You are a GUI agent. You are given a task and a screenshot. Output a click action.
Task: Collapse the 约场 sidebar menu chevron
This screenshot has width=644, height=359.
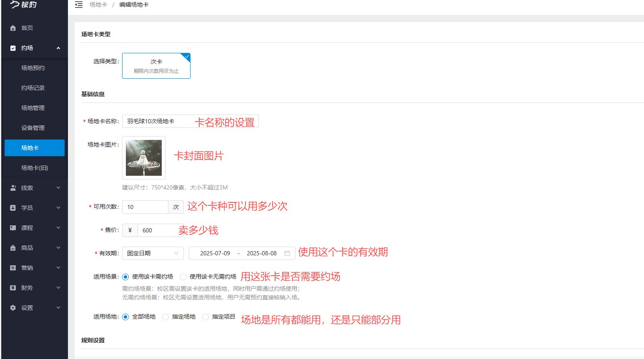click(x=59, y=47)
